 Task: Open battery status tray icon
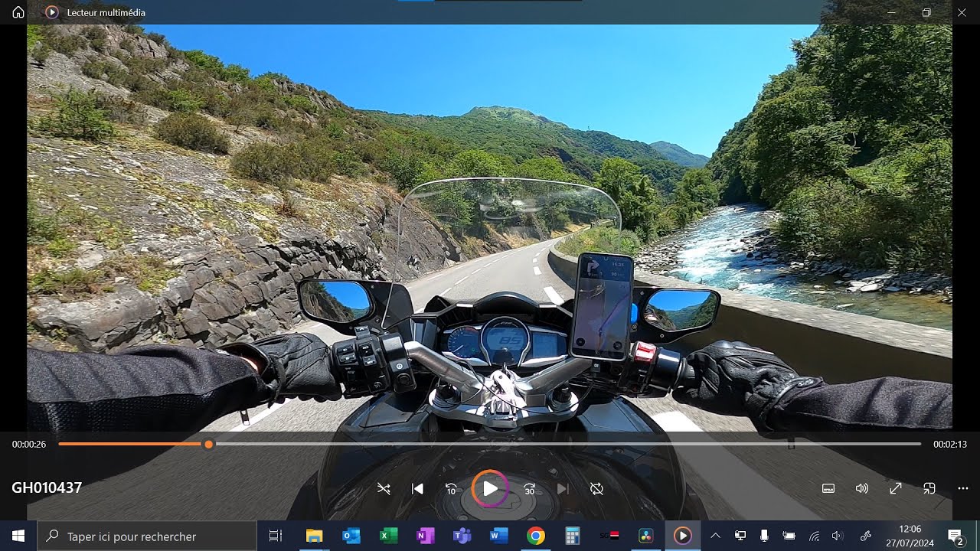coord(789,536)
